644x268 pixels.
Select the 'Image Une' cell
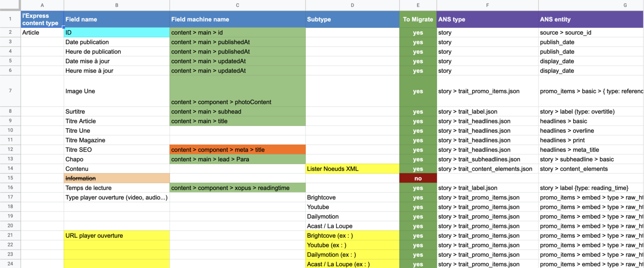[x=117, y=91]
